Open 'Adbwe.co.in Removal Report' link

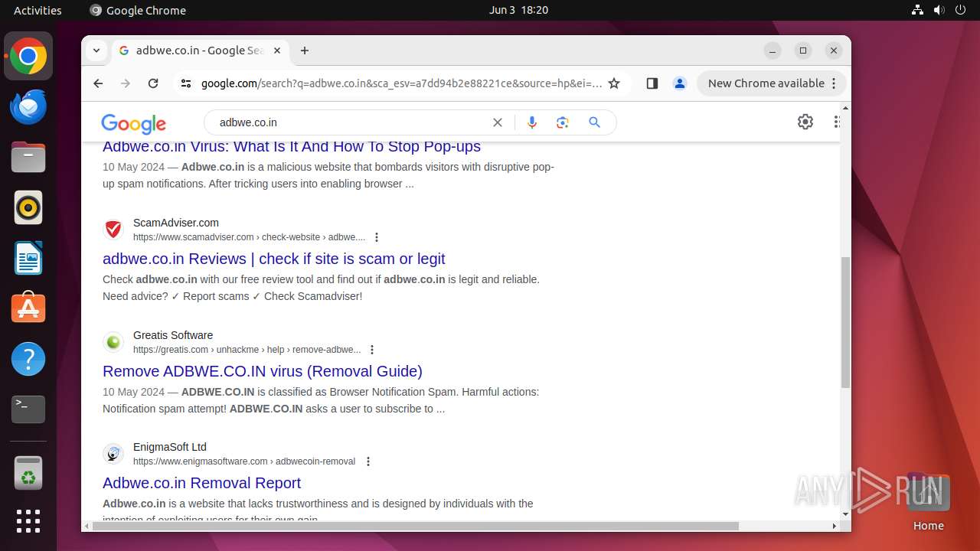pyautogui.click(x=201, y=483)
